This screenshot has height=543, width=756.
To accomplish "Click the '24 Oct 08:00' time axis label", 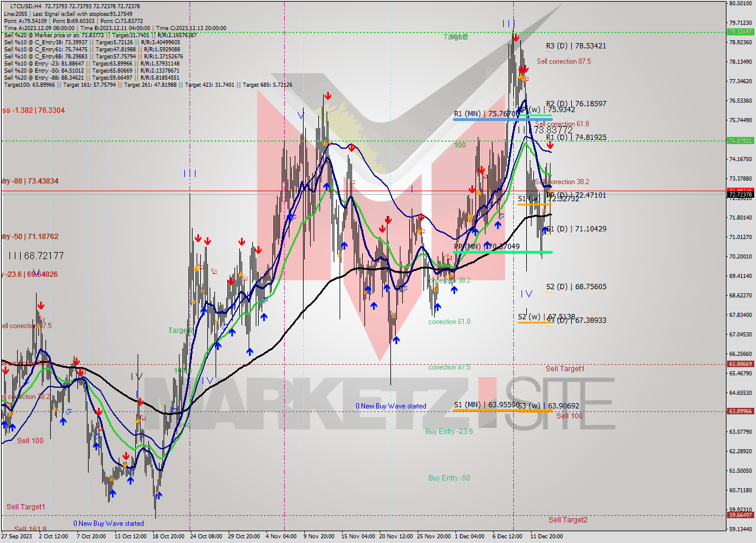I will click(206, 537).
